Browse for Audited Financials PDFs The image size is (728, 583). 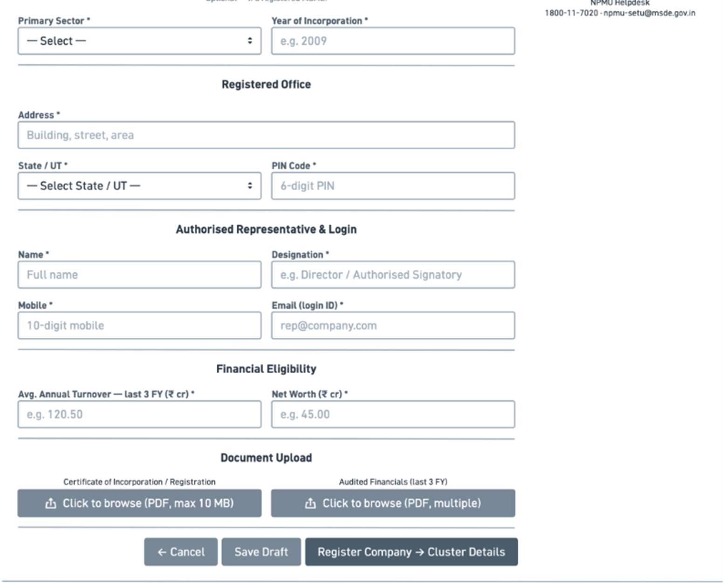coord(393,503)
